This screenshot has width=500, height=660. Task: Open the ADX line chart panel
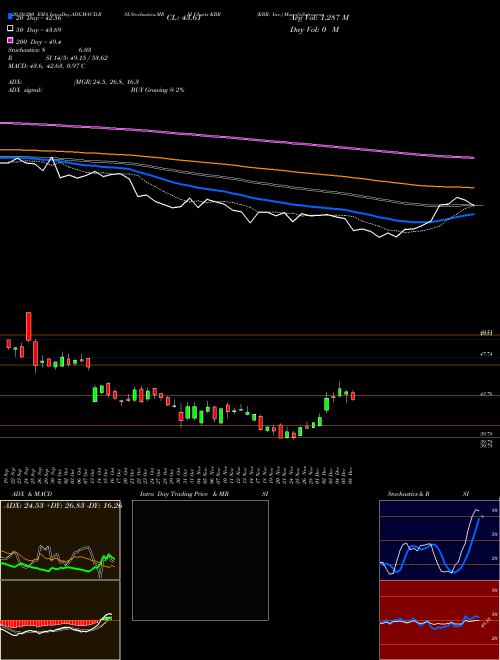pyautogui.click(x=60, y=540)
